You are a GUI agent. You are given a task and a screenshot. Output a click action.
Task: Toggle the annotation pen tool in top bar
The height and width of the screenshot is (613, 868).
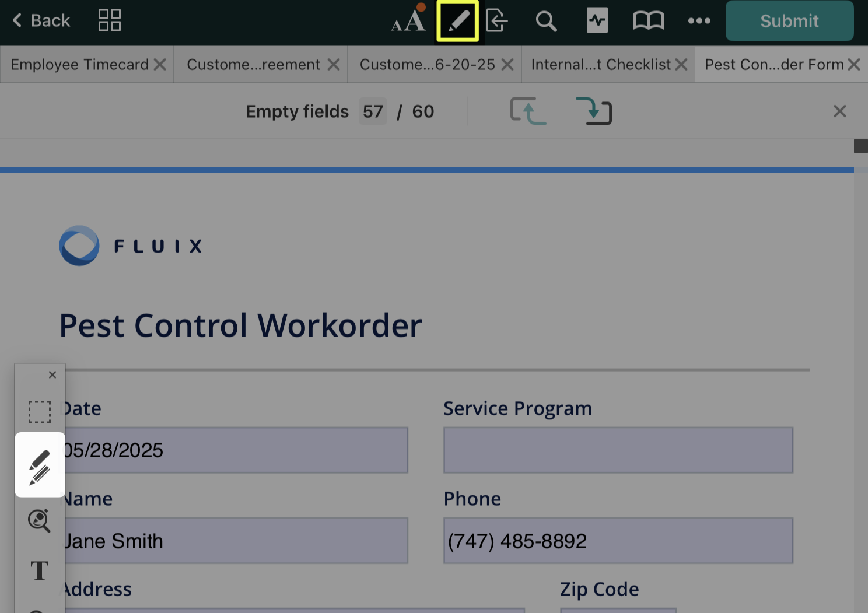[458, 21]
